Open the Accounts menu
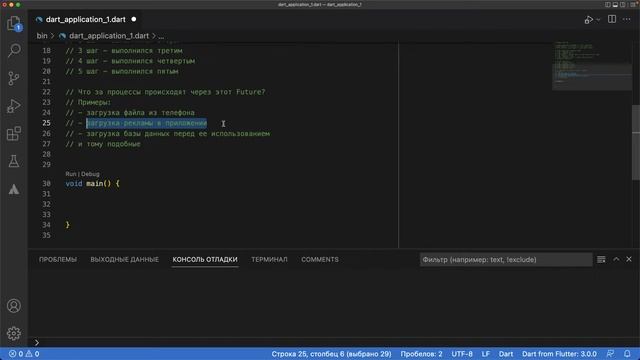 [14, 306]
